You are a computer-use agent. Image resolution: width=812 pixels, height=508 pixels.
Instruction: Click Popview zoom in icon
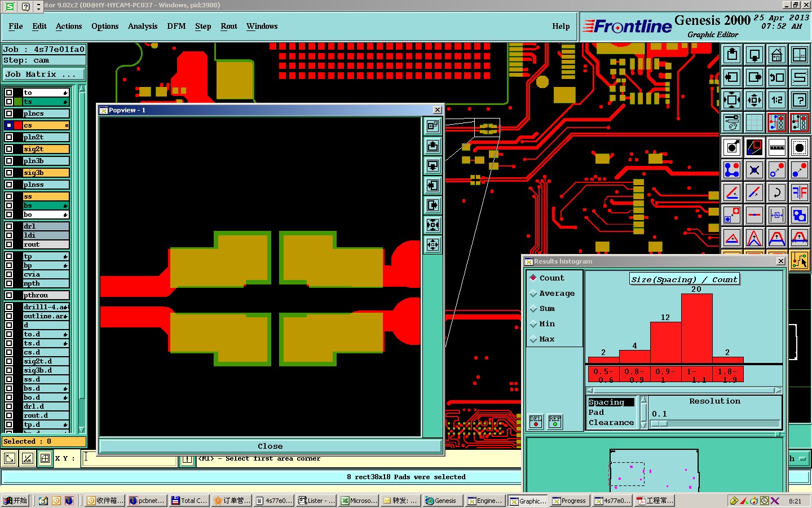433,225
